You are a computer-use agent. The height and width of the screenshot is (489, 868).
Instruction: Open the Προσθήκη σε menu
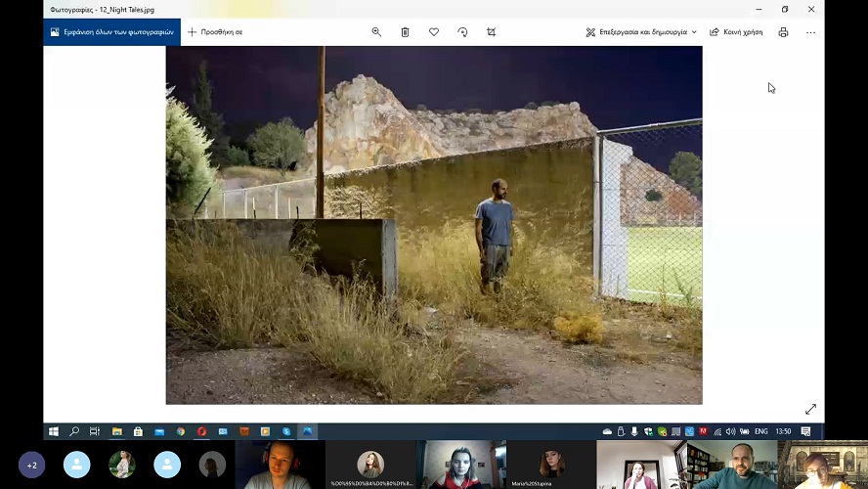pos(215,32)
